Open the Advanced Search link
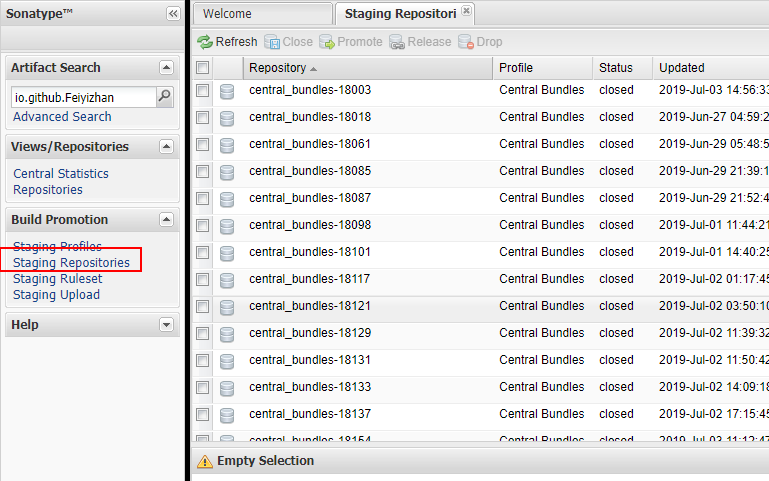769x481 pixels. pyautogui.click(x=62, y=117)
